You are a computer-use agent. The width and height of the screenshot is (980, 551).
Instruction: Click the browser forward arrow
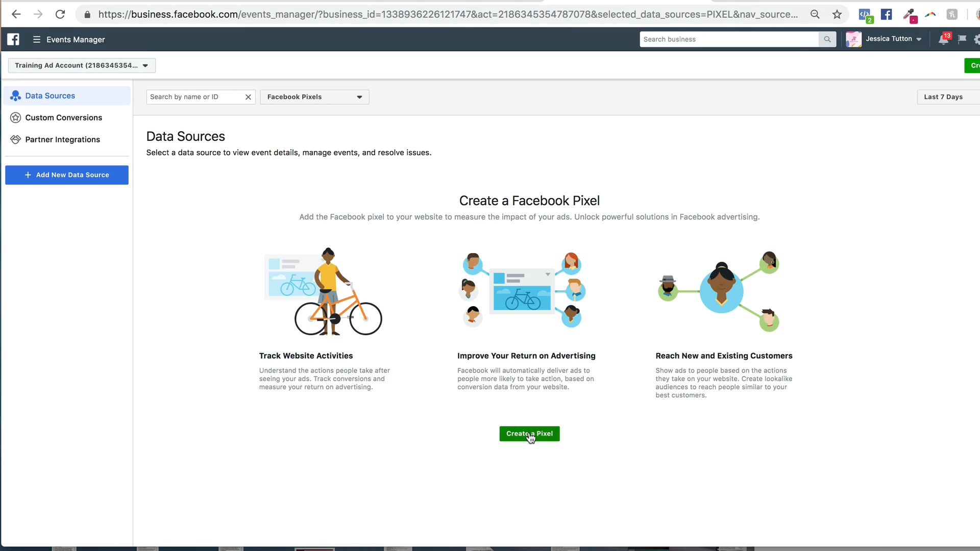[38, 14]
